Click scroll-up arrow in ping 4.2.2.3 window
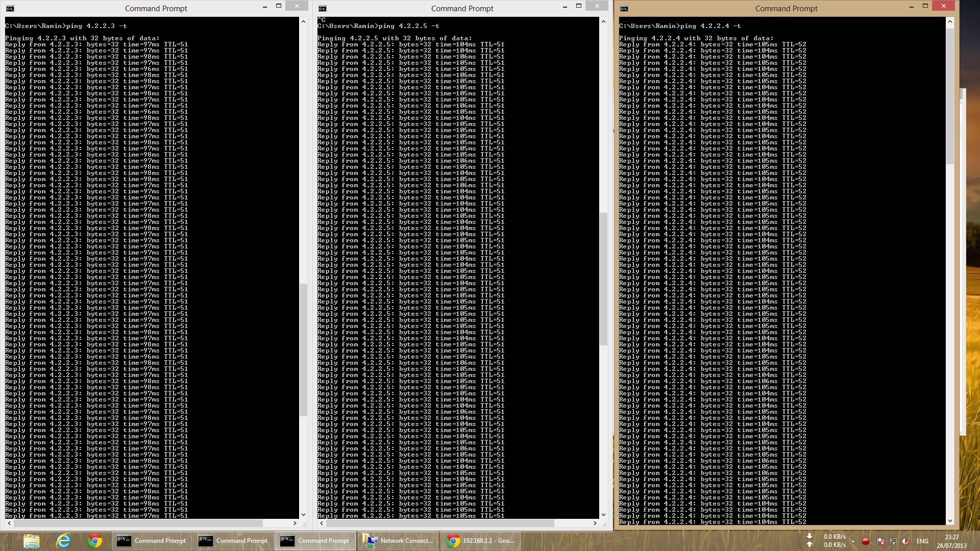This screenshot has height=551, width=980. (x=303, y=21)
